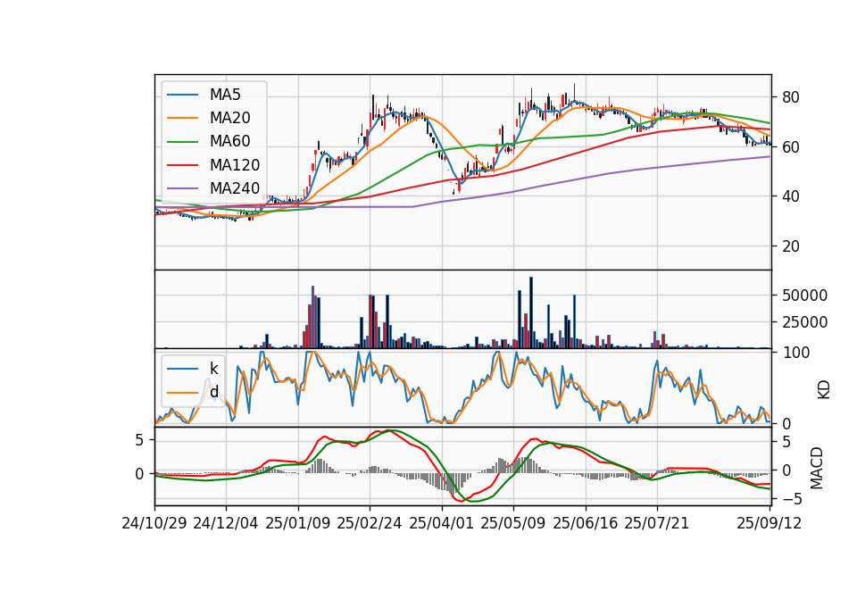Click the price axis value 60
857x616 pixels.
791,147
